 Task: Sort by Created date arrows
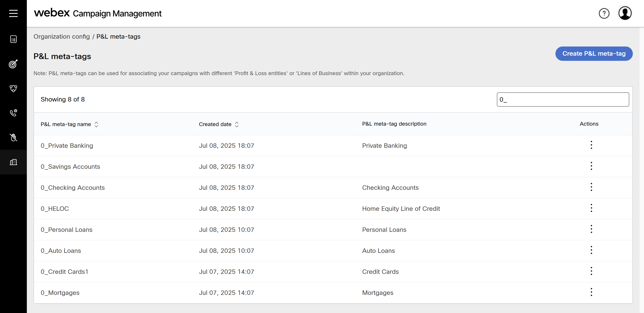pos(237,124)
